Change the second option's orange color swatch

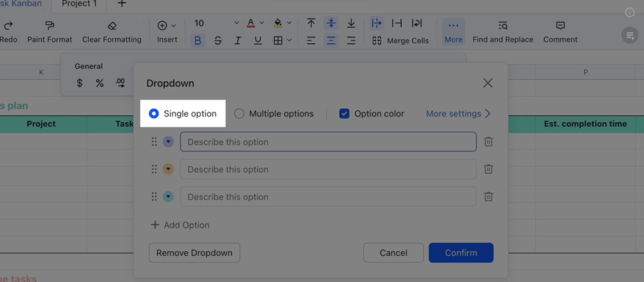pos(168,169)
